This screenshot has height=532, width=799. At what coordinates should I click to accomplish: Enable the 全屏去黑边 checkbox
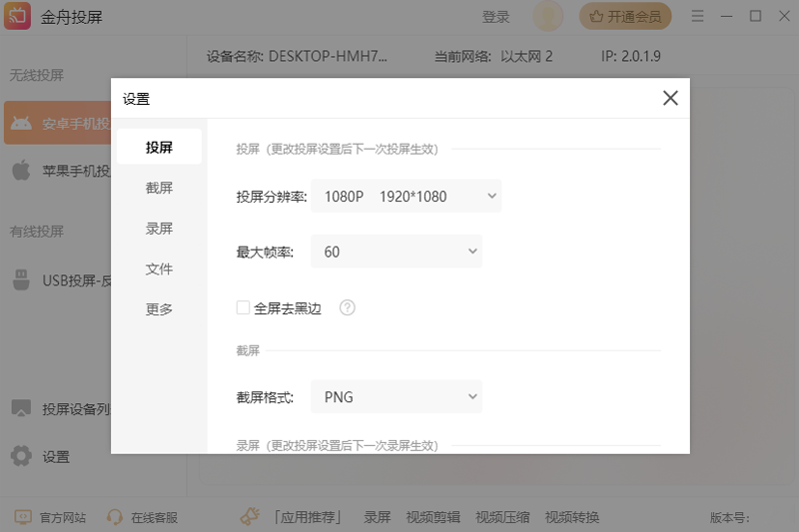tap(243, 308)
